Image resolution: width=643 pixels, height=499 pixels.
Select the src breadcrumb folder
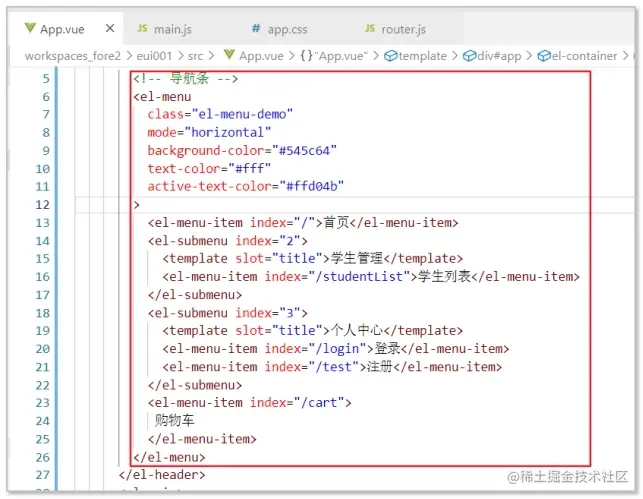pyautogui.click(x=196, y=56)
